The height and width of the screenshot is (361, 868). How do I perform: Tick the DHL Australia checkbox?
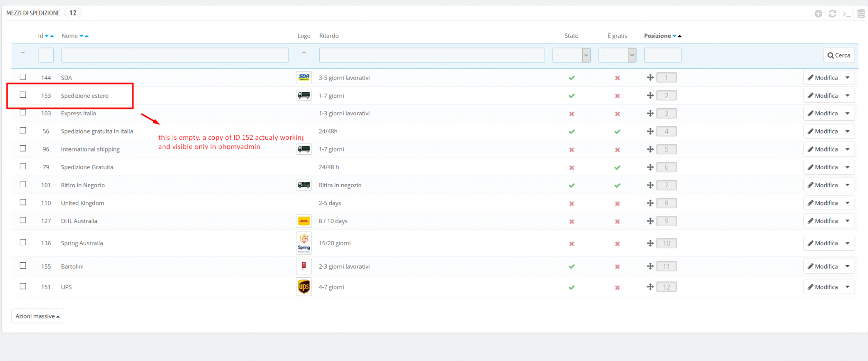(23, 220)
